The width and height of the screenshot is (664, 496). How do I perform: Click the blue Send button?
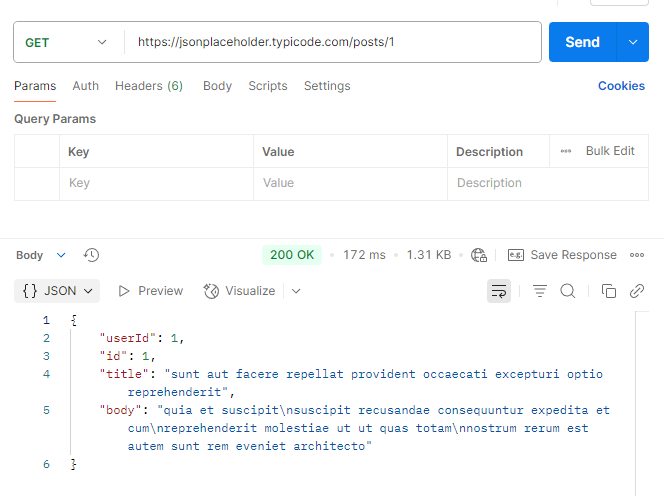click(x=582, y=42)
